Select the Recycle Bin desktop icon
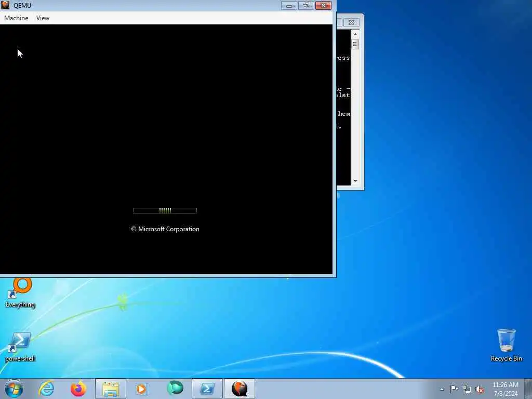Image resolution: width=532 pixels, height=399 pixels. pyautogui.click(x=506, y=345)
